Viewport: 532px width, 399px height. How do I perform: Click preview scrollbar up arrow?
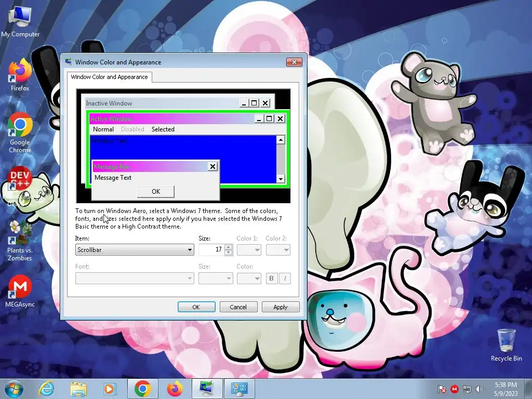pos(281,140)
